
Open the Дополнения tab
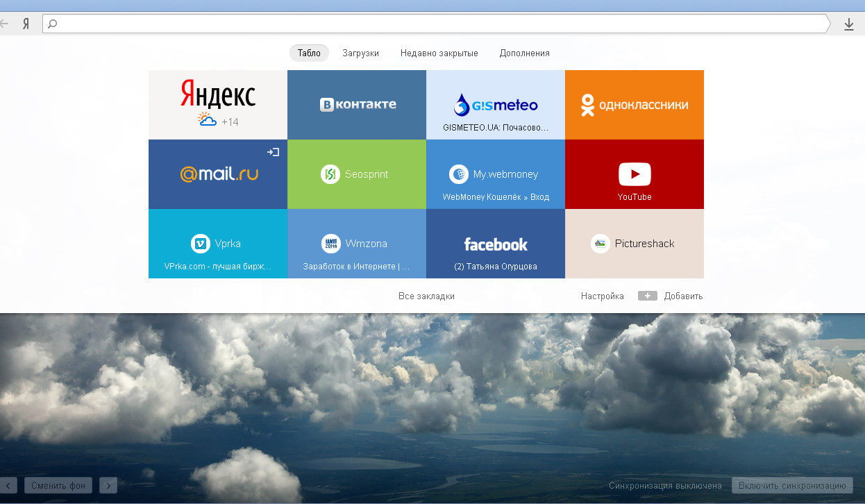point(525,53)
